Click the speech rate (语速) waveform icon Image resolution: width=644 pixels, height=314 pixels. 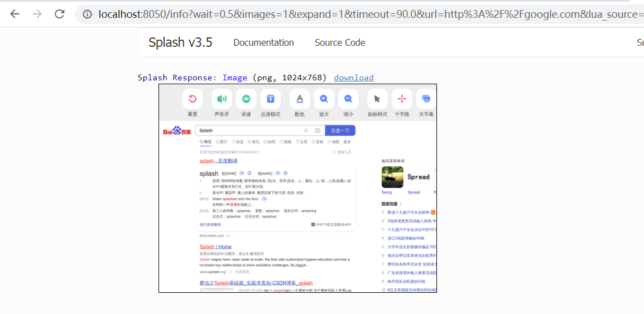pyautogui.click(x=246, y=99)
